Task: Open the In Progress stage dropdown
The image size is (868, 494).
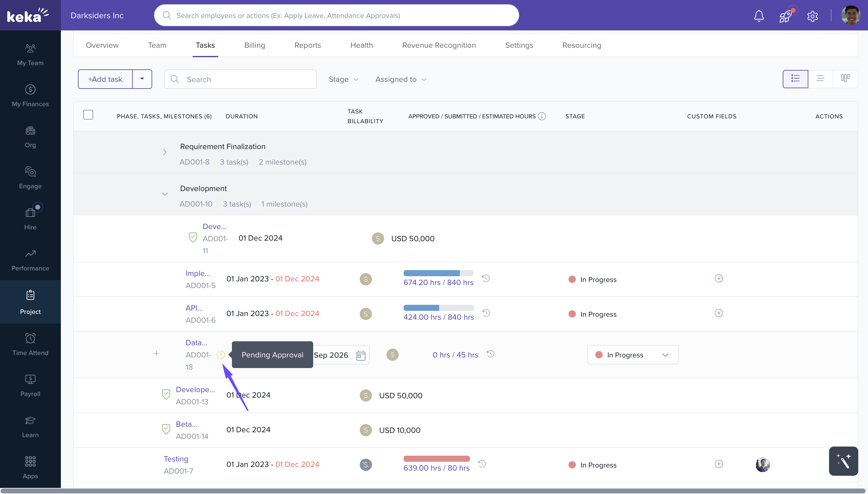Action: point(633,355)
